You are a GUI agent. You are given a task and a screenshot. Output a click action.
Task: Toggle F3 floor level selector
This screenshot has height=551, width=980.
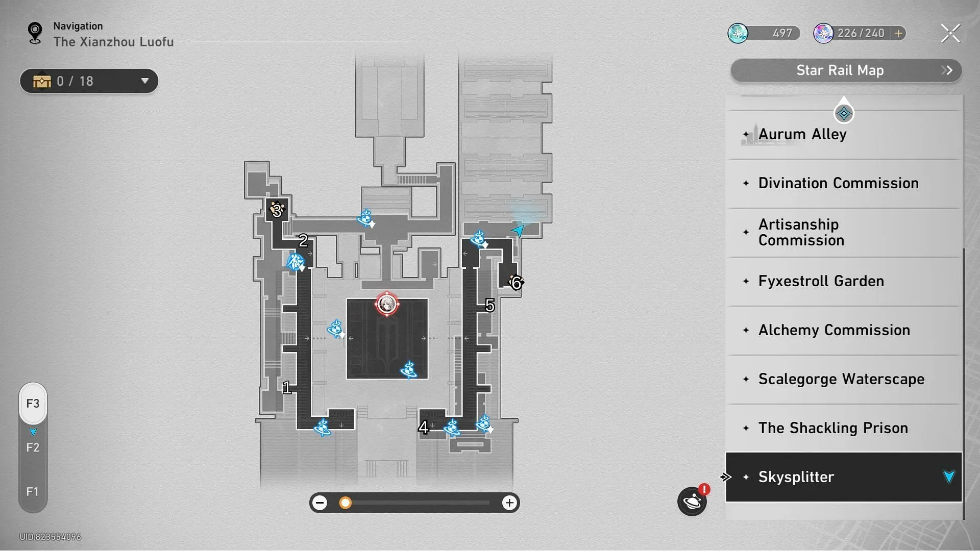coord(33,403)
